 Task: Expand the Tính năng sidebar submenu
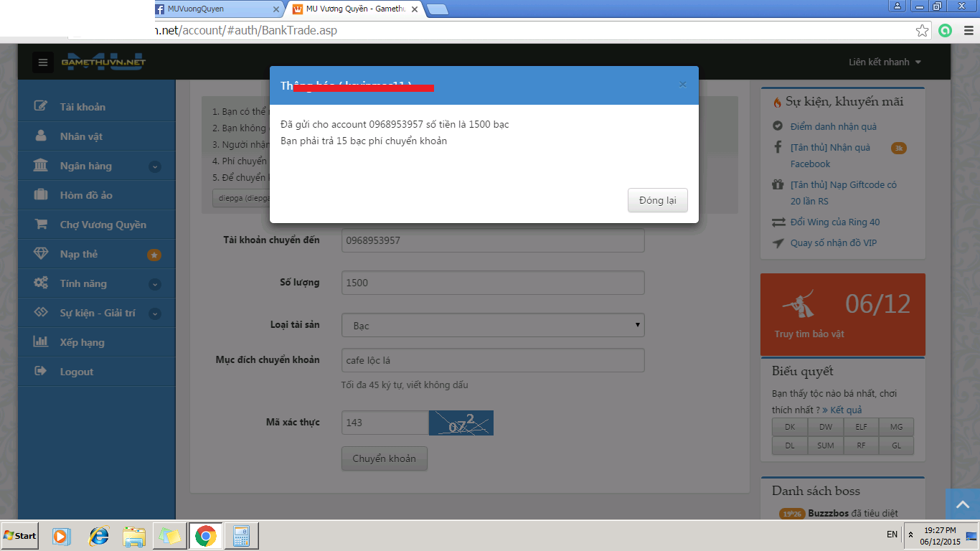tap(154, 284)
